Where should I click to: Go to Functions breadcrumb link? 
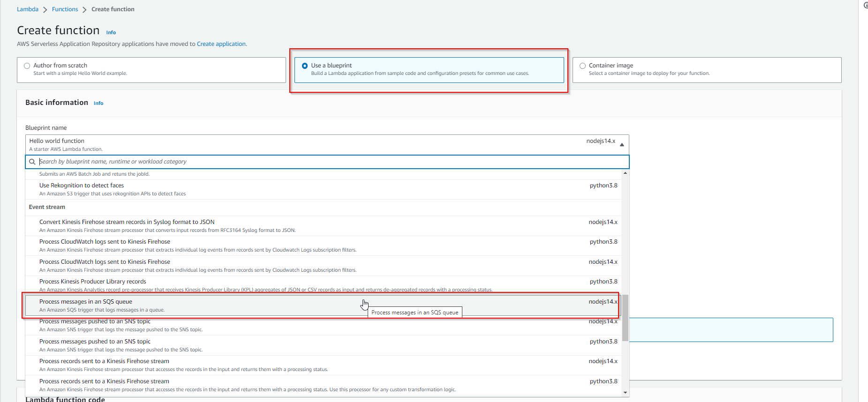coord(65,9)
